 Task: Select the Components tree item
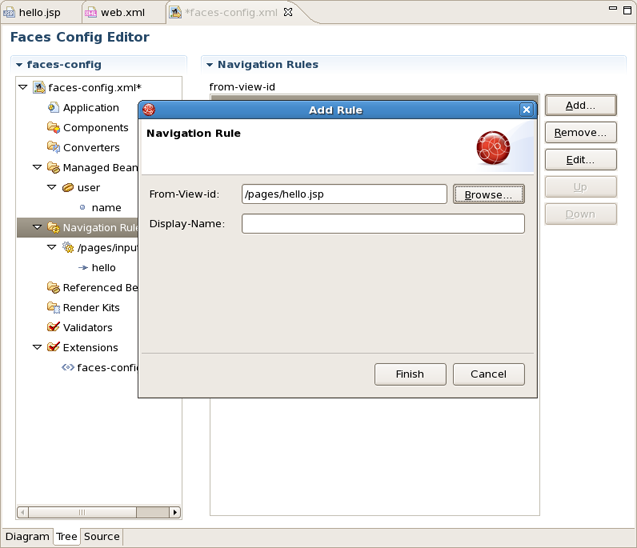[95, 128]
